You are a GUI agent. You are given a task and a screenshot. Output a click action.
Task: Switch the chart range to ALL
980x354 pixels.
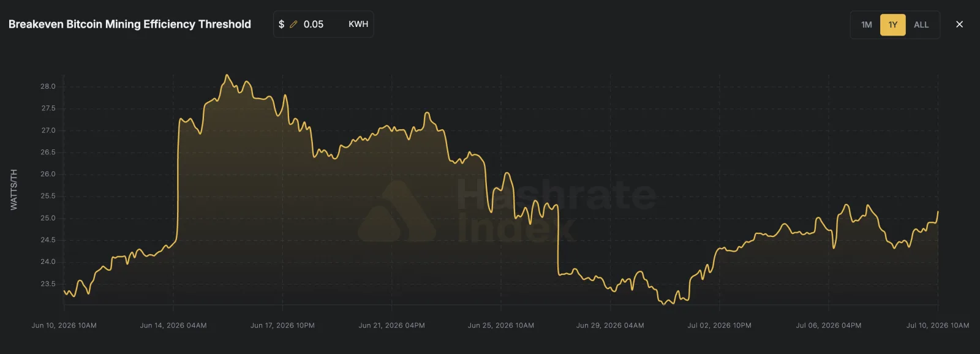pos(921,25)
